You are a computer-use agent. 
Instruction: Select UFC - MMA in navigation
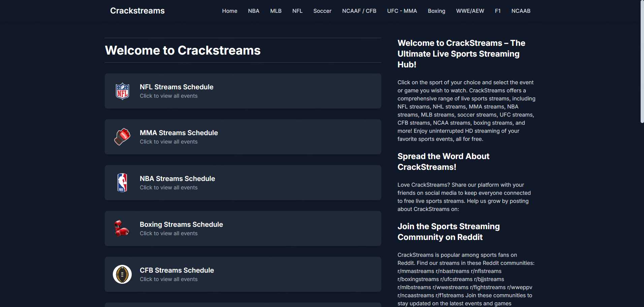click(x=402, y=11)
